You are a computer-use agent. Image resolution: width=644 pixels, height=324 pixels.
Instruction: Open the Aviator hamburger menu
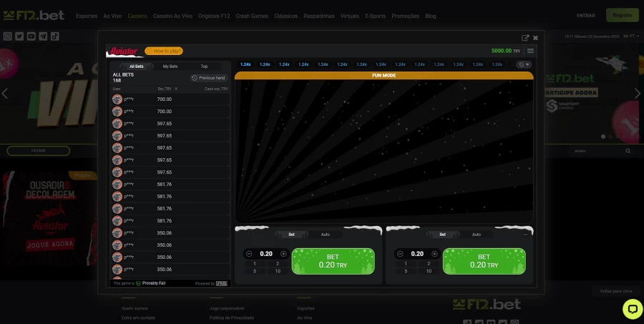coord(530,51)
